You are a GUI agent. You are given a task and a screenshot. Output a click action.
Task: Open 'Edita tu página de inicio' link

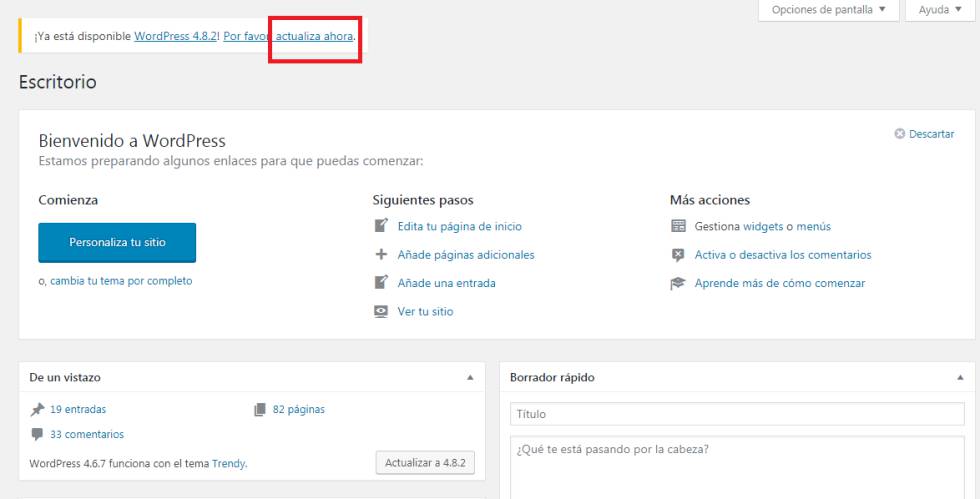click(x=459, y=226)
